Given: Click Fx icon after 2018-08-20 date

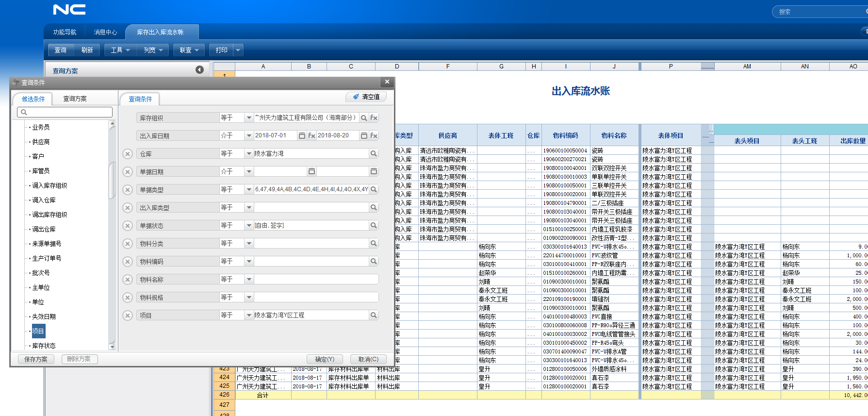Looking at the screenshot, I should 374,135.
